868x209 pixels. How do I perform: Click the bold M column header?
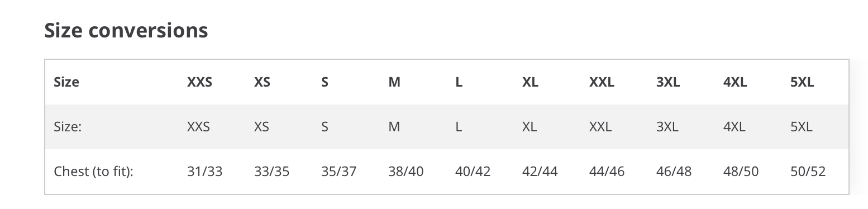click(394, 82)
